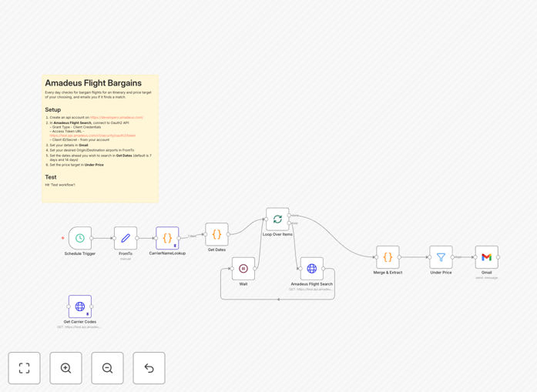Open the Schedule Trigger clock node
Screen dimensions: 537x392
pyautogui.click(x=80, y=238)
